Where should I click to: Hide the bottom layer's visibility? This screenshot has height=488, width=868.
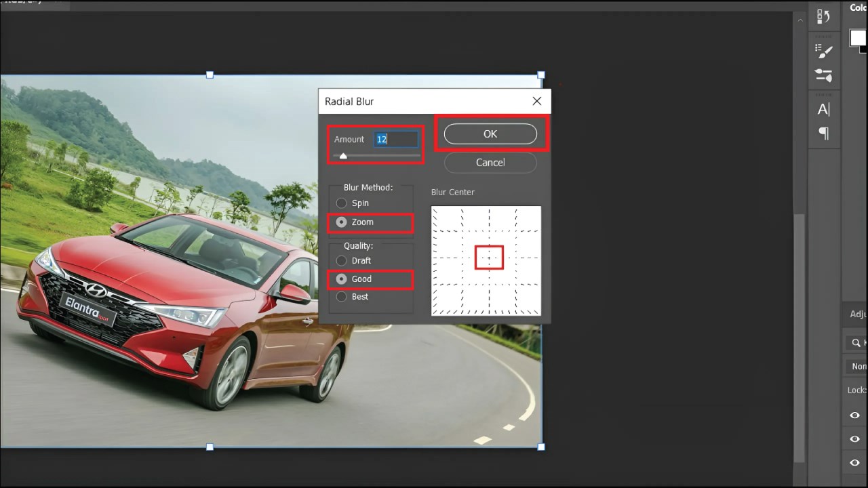tap(854, 462)
